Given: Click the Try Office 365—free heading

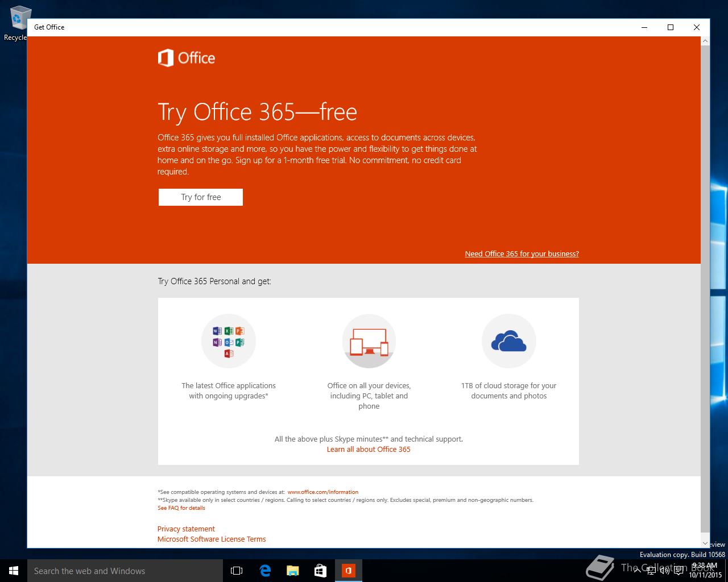Looking at the screenshot, I should [257, 112].
